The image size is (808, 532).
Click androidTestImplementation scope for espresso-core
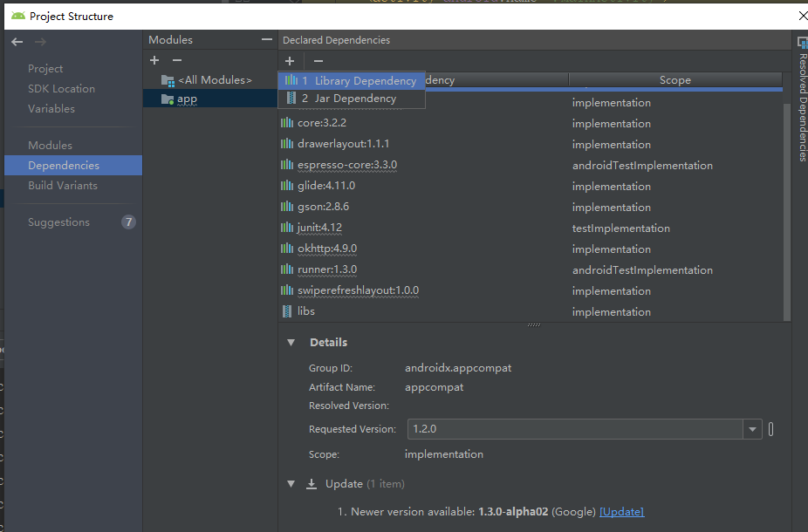tap(642, 166)
